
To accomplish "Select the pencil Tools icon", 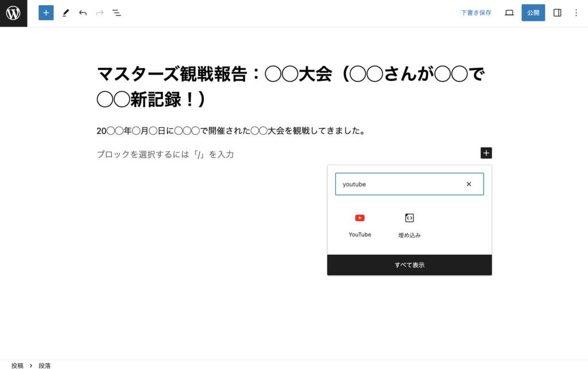I will (65, 13).
